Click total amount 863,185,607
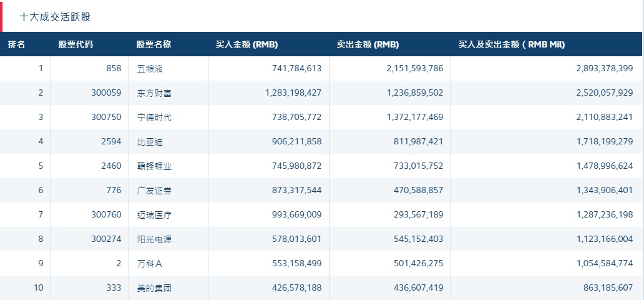The width and height of the screenshot is (644, 300). point(608,287)
